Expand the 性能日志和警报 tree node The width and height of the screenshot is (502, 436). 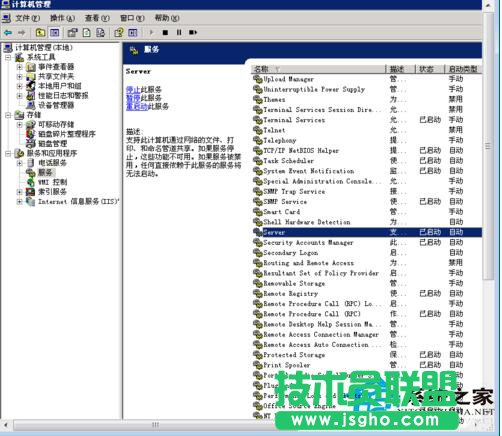(x=19, y=96)
